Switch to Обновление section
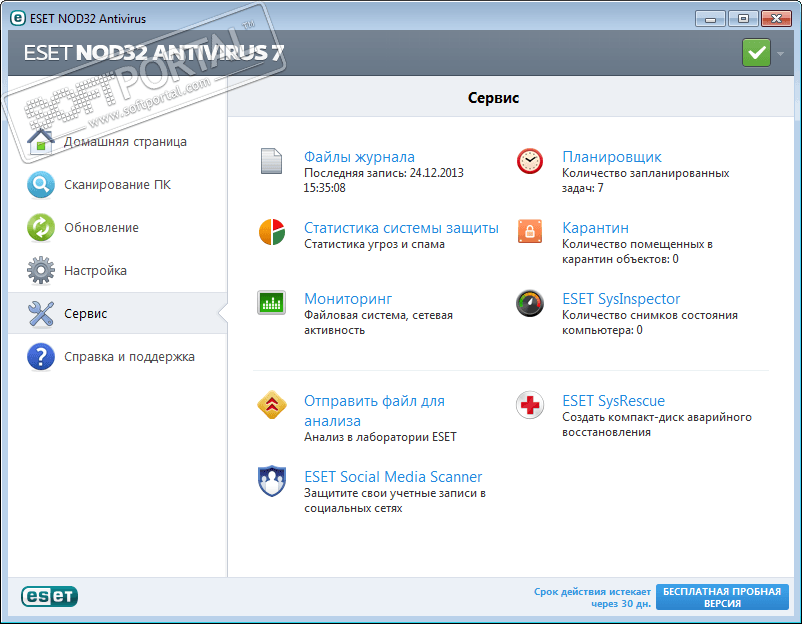The image size is (802, 624). coord(101,228)
